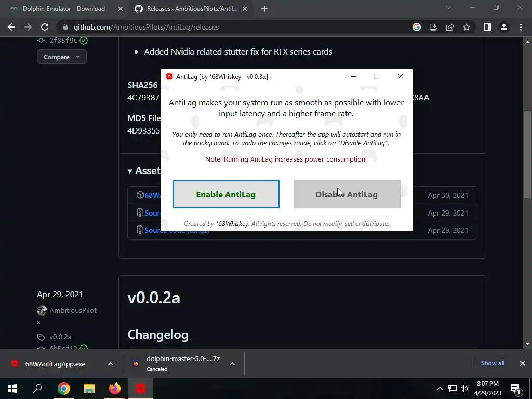Switch to Dolphin Emulator - Download tab

pos(64,9)
